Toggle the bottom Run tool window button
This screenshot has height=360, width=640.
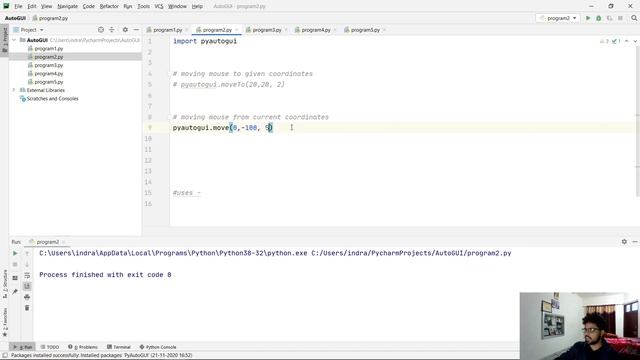coord(22,347)
